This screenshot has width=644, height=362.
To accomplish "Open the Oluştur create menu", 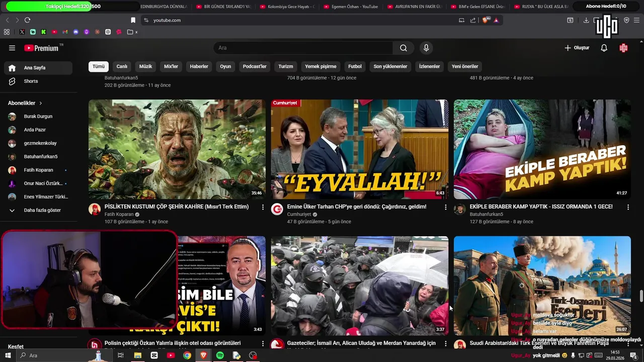I will [x=577, y=48].
